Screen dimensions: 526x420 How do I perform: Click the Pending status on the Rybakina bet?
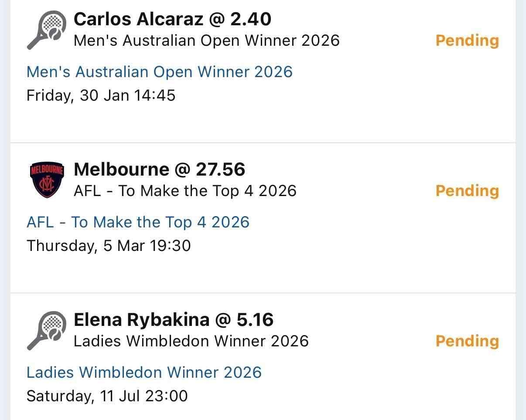pos(467,341)
